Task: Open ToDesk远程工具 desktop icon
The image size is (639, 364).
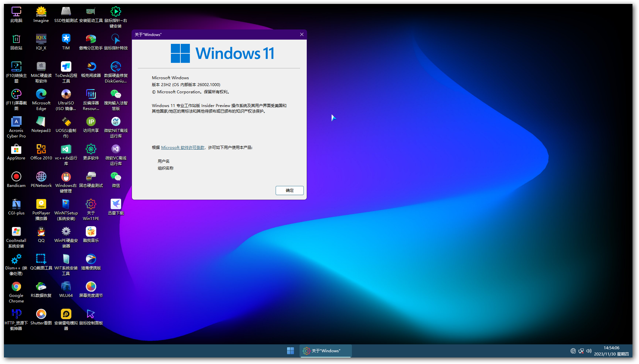Action: [x=66, y=72]
